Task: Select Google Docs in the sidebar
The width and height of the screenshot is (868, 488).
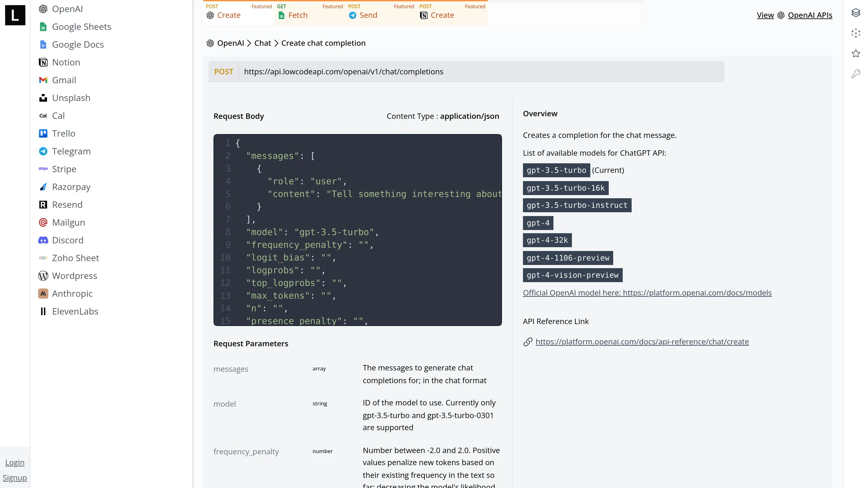Action: click(x=71, y=44)
